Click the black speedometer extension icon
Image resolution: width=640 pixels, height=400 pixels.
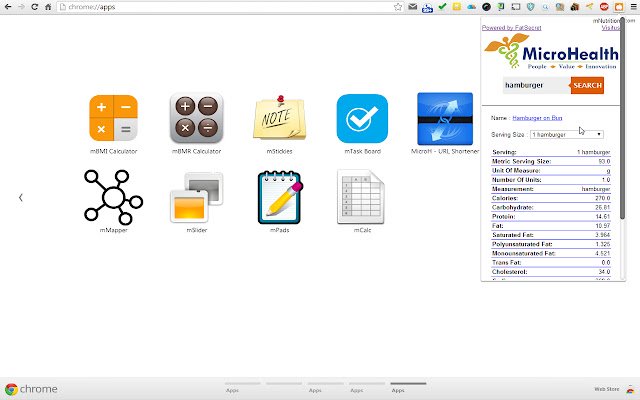click(486, 7)
